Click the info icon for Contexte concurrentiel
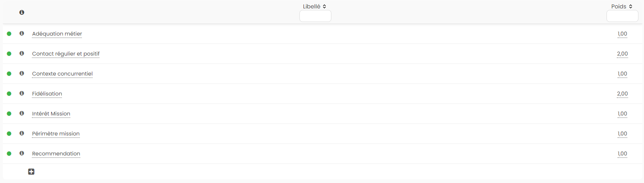Screen dimensions: 644x183 22,74
